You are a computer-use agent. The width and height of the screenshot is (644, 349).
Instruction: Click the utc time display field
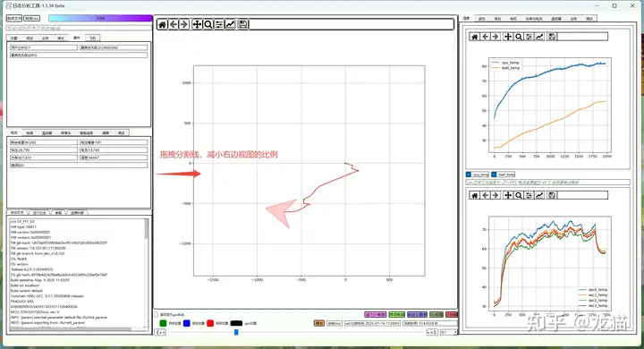[x=372, y=324]
